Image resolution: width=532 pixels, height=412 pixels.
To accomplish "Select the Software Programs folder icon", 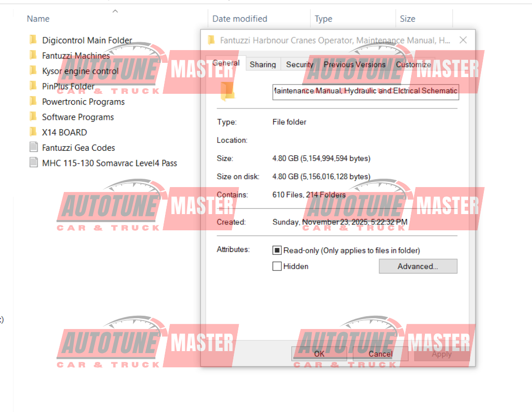I will point(33,117).
